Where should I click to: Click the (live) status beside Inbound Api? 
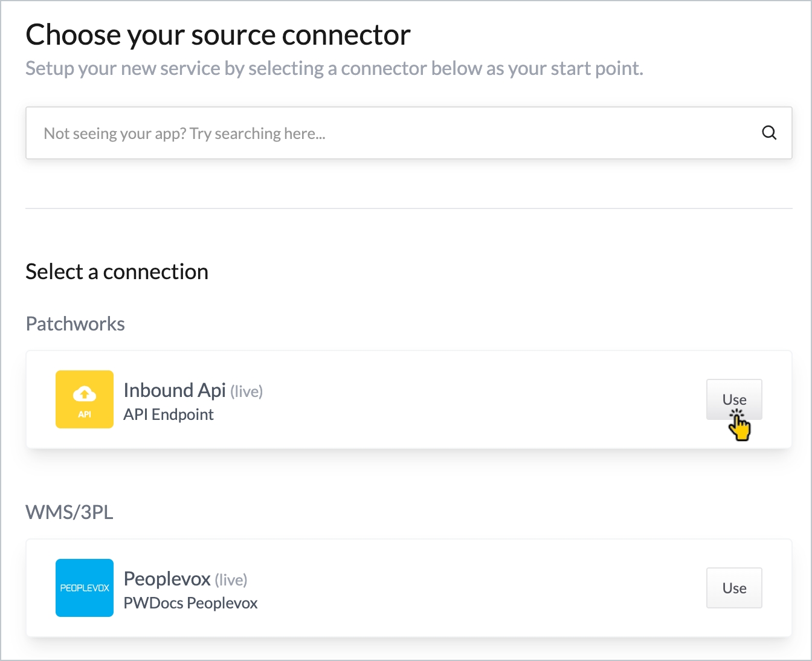246,392
